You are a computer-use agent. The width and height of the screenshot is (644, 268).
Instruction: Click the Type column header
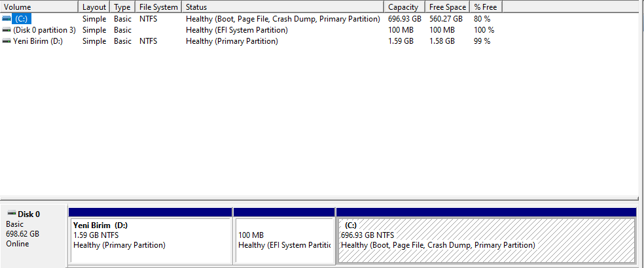tap(122, 7)
